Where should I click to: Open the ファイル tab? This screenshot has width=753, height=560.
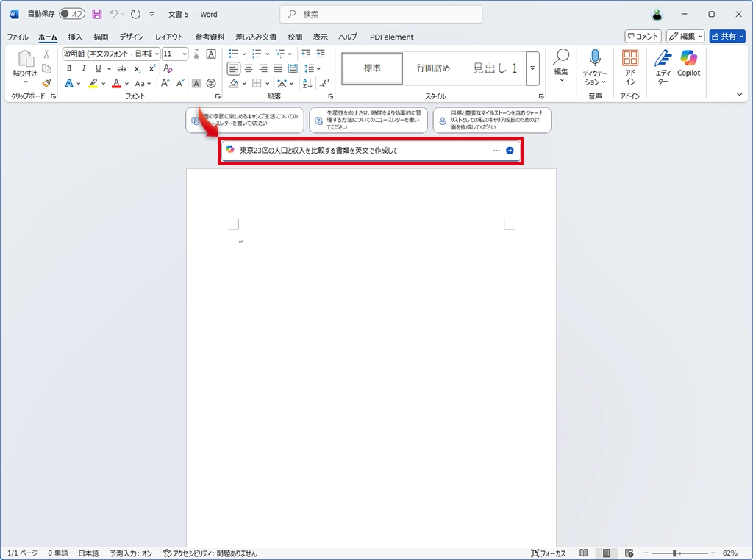pyautogui.click(x=18, y=37)
